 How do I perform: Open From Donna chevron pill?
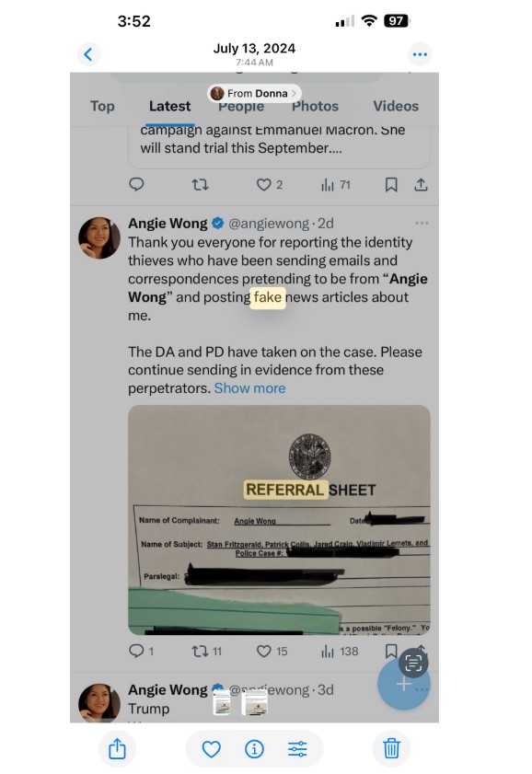(254, 93)
